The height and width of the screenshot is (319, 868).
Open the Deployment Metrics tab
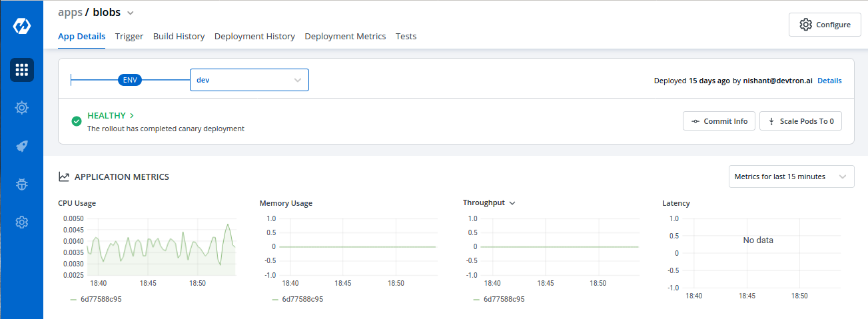[x=345, y=37]
